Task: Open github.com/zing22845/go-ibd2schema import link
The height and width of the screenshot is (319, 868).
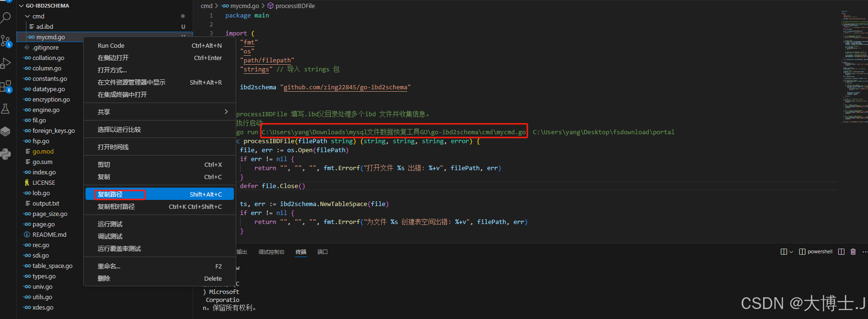Action: (x=345, y=87)
